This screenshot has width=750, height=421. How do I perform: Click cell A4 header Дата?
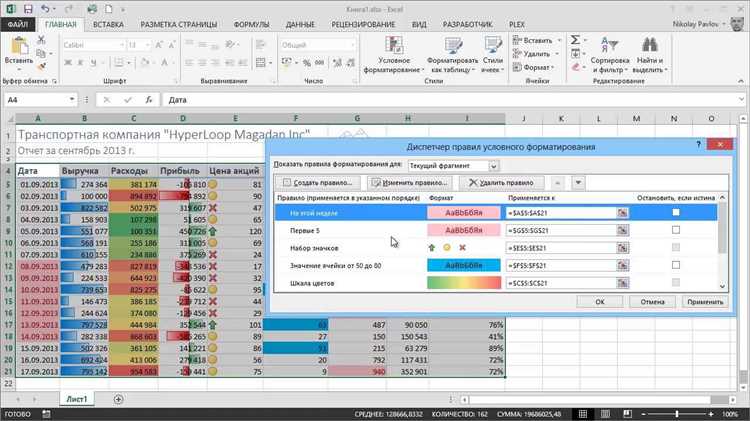(38, 171)
